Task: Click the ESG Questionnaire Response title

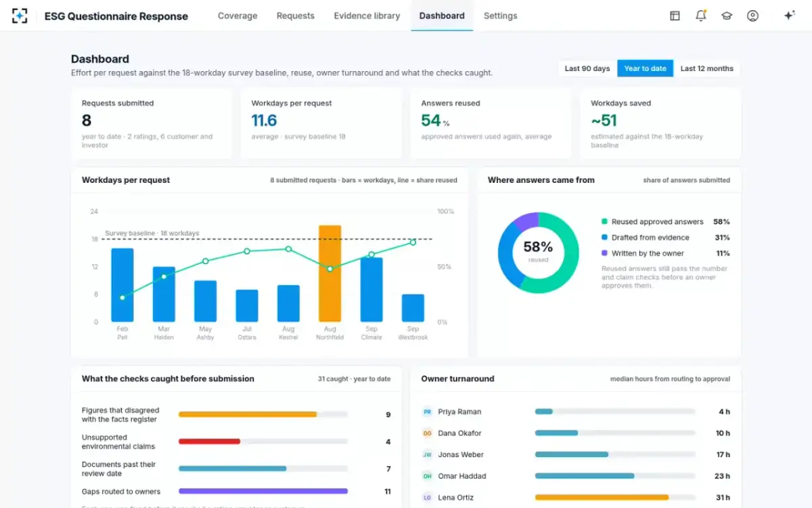Action: pyautogui.click(x=116, y=16)
